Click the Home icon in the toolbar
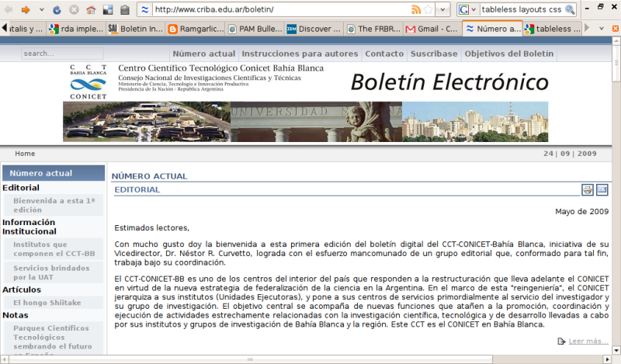This screenshot has width=621, height=364. tap(91, 10)
